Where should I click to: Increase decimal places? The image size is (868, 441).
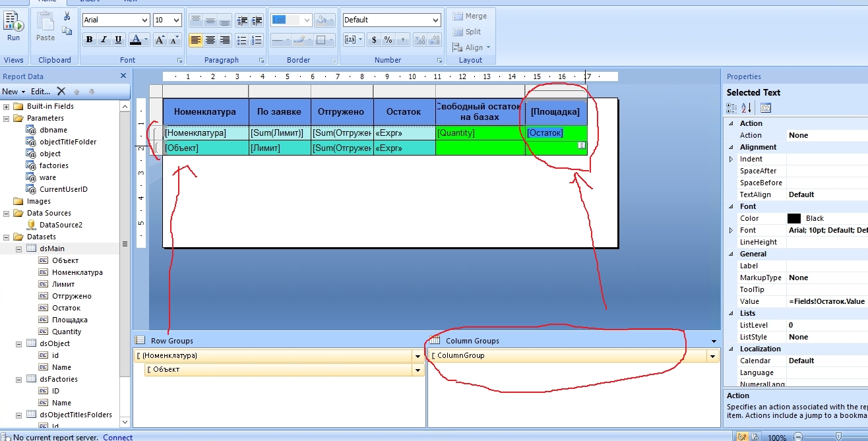[x=419, y=40]
